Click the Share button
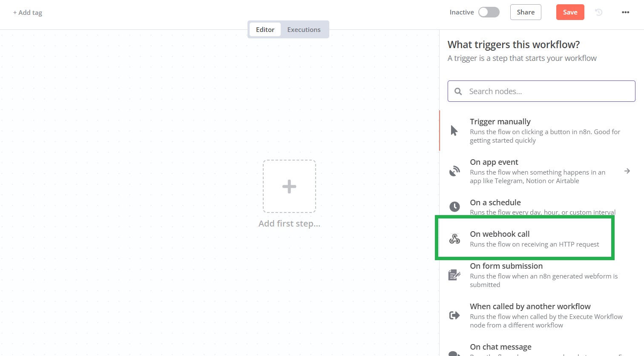The width and height of the screenshot is (644, 356). tap(526, 12)
